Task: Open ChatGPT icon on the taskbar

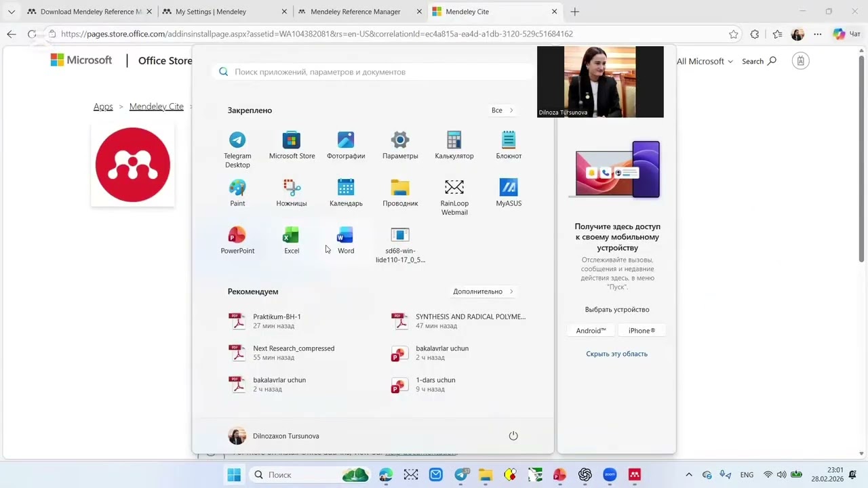Action: click(585, 475)
